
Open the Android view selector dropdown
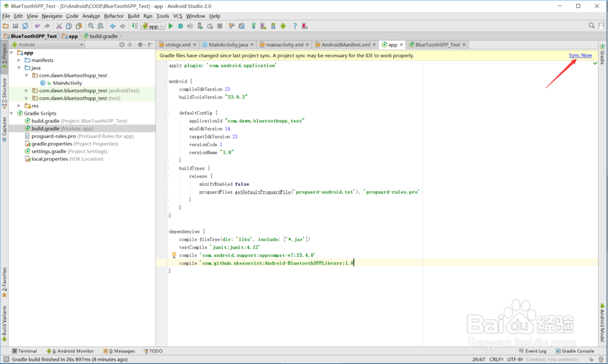tap(47, 44)
